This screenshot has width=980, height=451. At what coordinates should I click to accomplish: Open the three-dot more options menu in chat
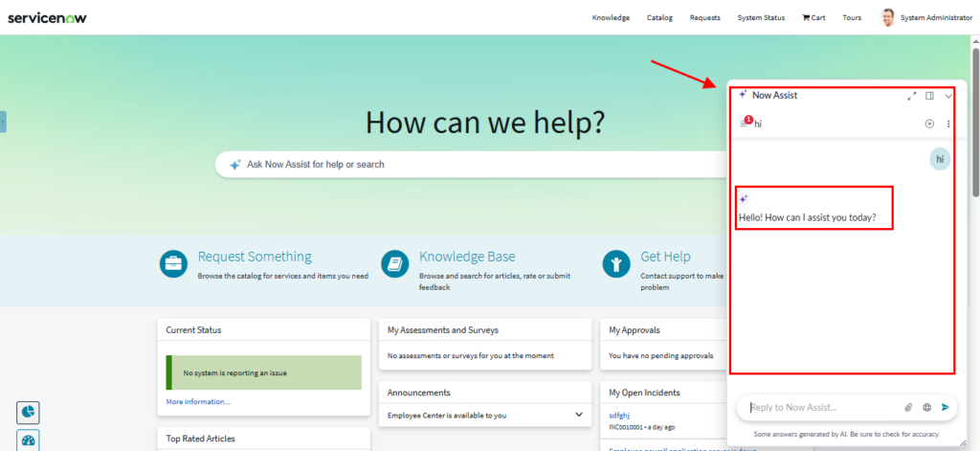(948, 124)
